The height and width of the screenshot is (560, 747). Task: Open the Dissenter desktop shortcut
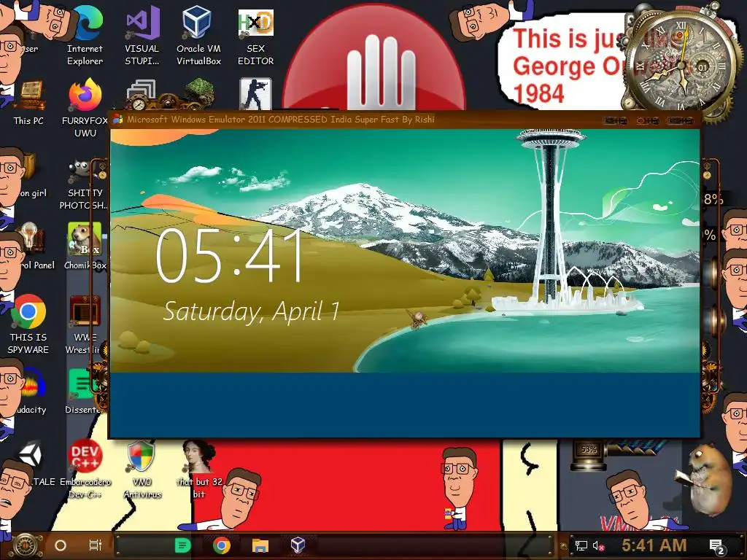tap(84, 392)
